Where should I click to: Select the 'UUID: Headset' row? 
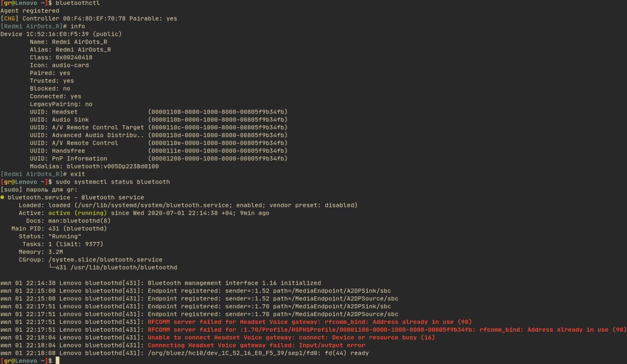point(159,112)
